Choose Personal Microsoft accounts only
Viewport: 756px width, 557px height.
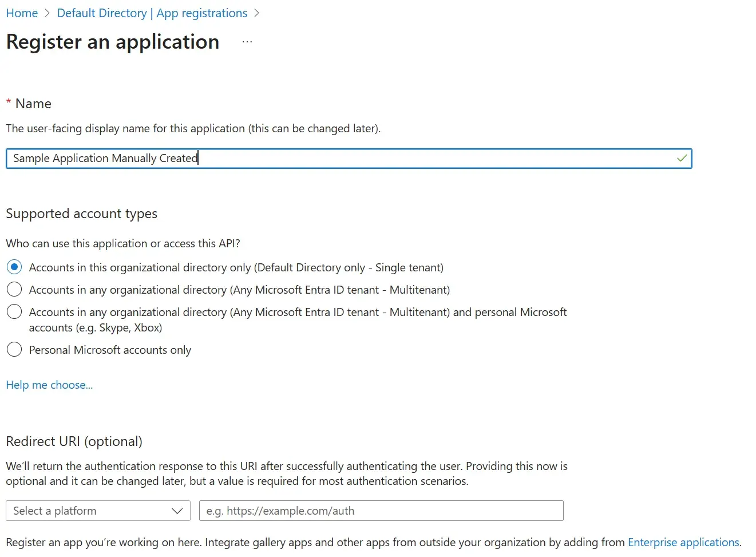coord(14,350)
